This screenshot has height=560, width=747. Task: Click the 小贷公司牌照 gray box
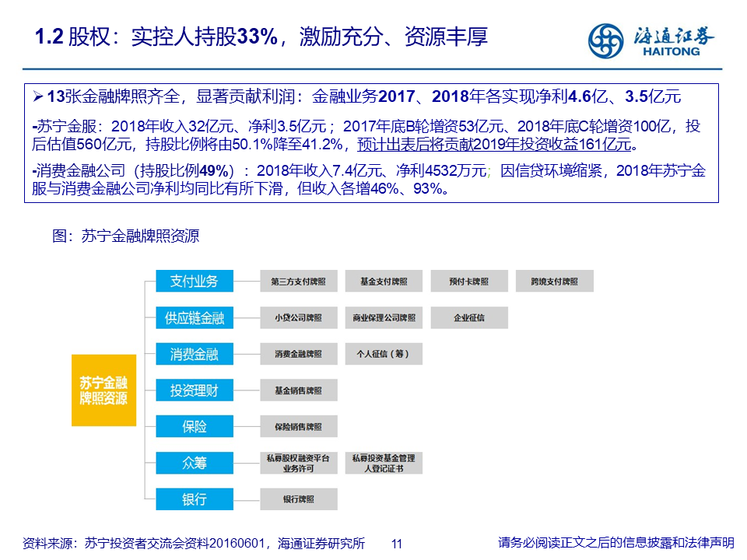299,317
